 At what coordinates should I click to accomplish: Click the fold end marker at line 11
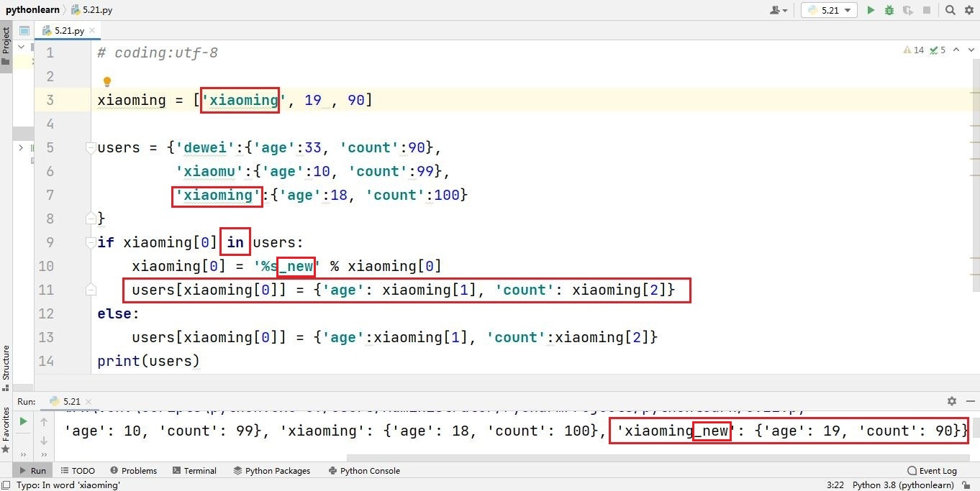pyautogui.click(x=91, y=290)
